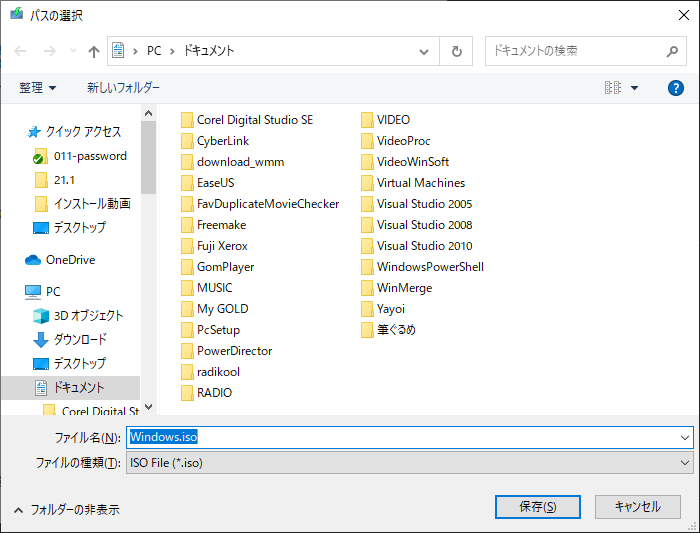Go forward with the right arrow
The height and width of the screenshot is (533, 700).
pyautogui.click(x=50, y=51)
